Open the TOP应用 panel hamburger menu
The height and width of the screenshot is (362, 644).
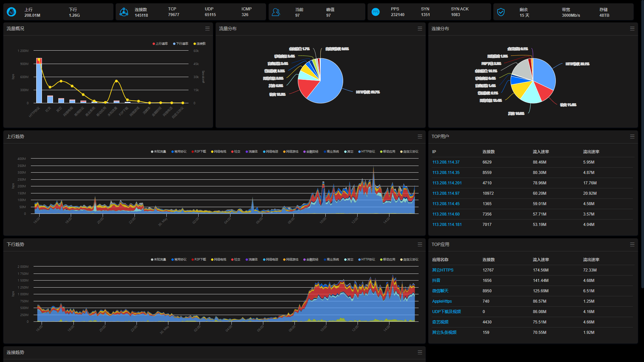click(632, 245)
